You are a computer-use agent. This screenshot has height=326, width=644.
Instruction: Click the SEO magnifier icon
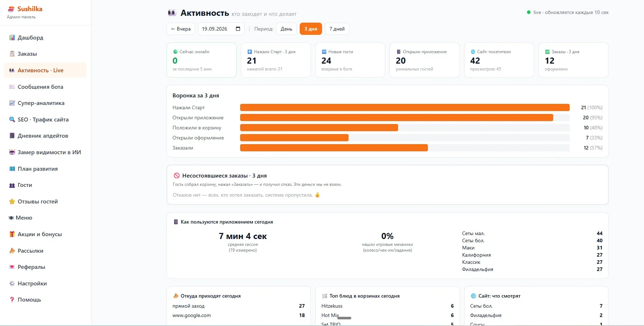coord(12,120)
